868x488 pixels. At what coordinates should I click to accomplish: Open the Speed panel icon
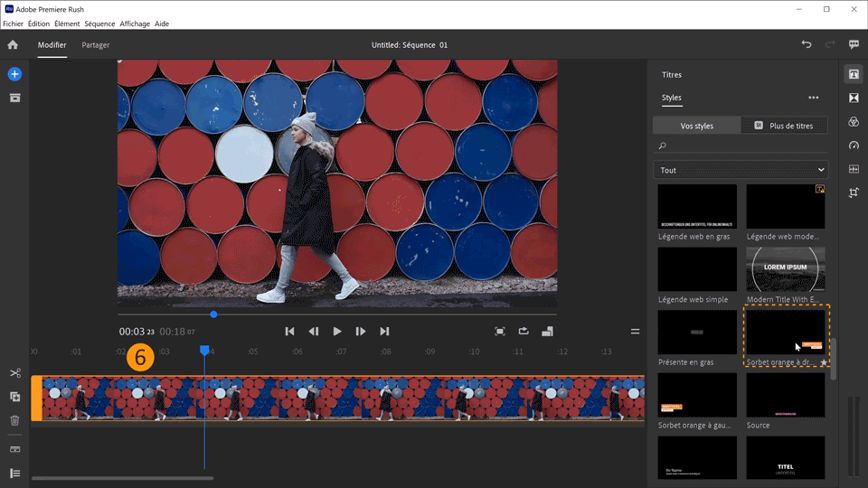[854, 145]
